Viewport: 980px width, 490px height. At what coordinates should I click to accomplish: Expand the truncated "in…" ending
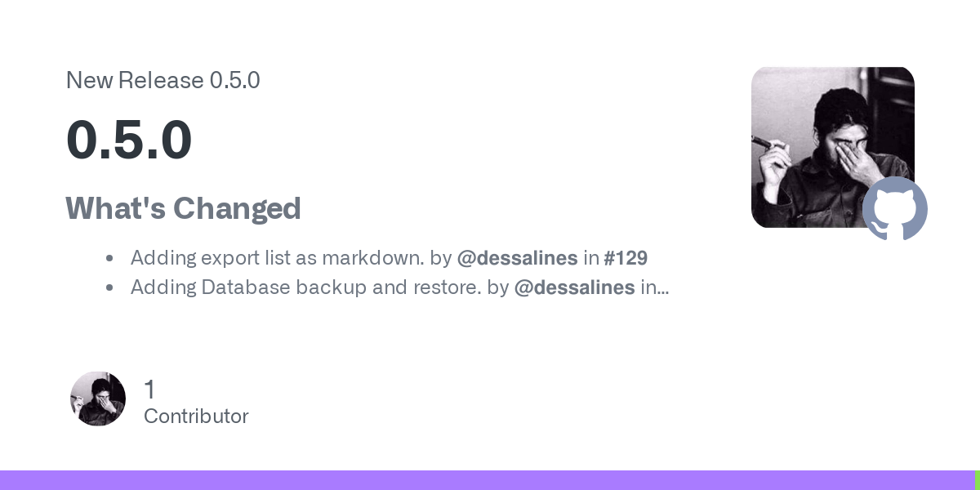[655, 287]
